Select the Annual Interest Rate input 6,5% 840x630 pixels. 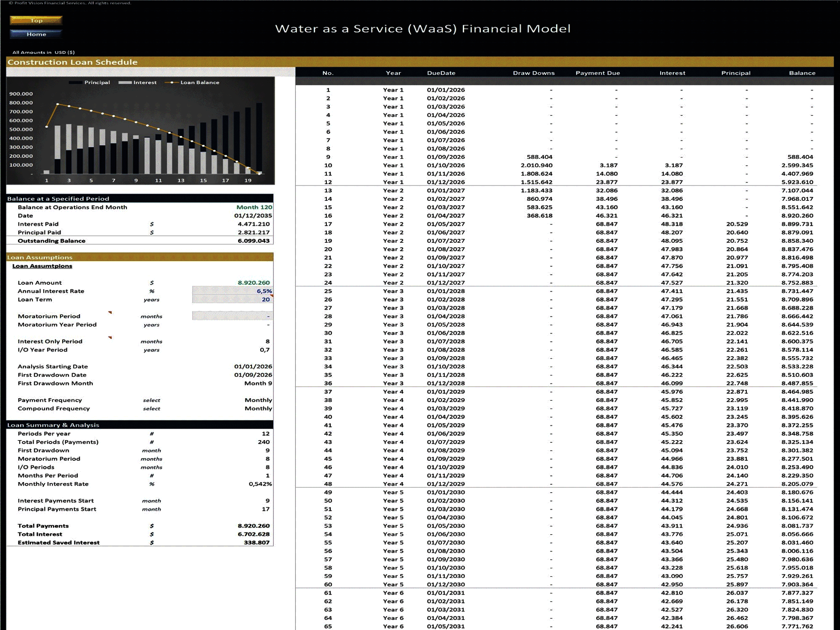(x=233, y=291)
